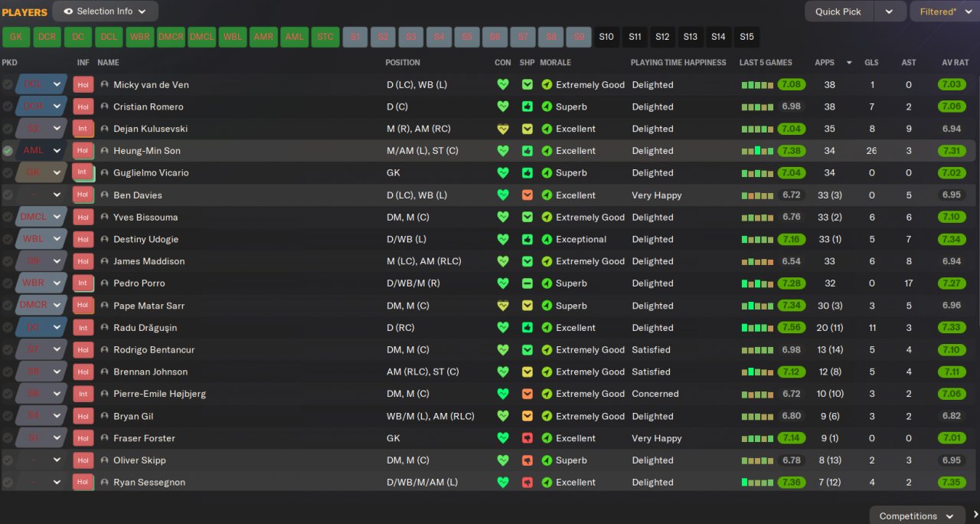The image size is (980, 524).
Task: Open Ryan Sessegnon's position picker dropdown
Action: (57, 483)
